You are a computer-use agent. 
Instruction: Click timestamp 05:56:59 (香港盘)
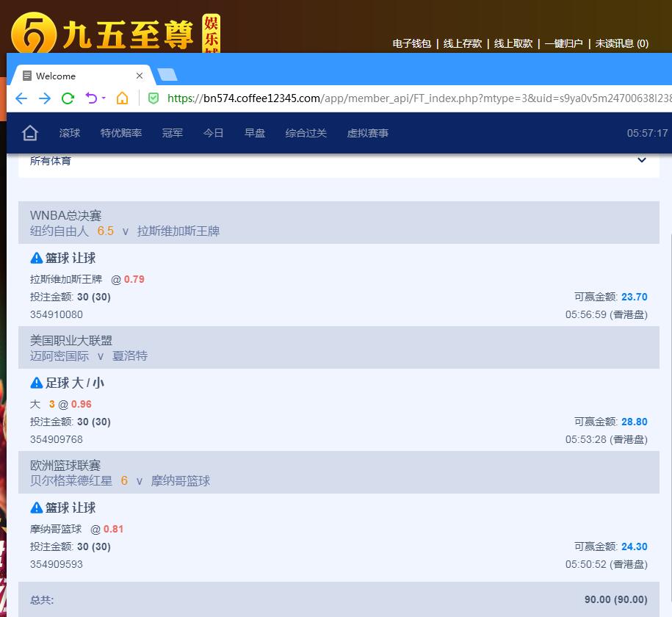(x=607, y=314)
